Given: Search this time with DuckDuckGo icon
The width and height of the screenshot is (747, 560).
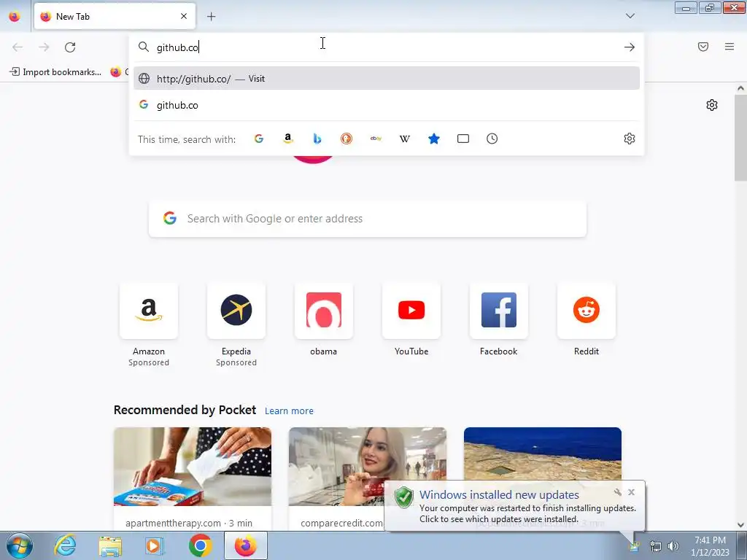Looking at the screenshot, I should point(347,139).
